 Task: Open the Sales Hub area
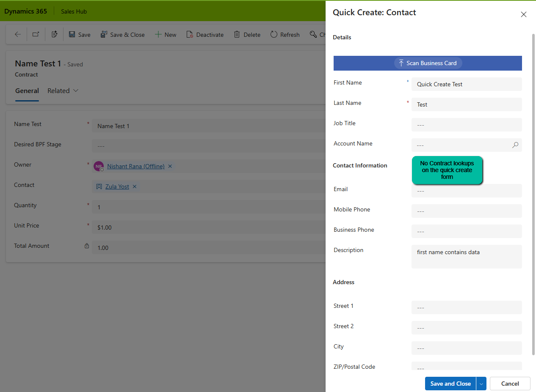(74, 11)
